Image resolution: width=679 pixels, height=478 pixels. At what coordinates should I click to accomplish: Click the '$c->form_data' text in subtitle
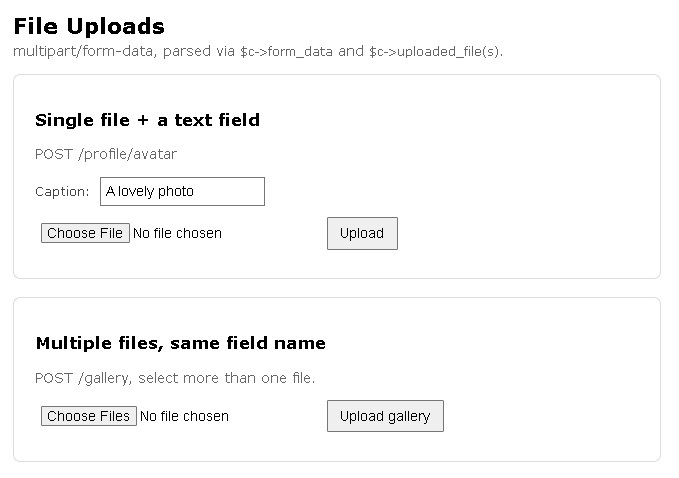point(287,52)
